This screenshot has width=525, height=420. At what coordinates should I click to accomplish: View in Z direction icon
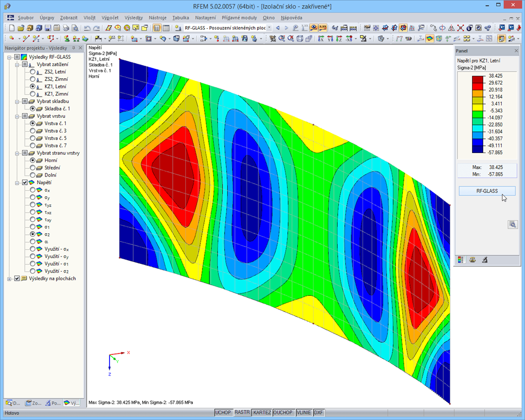pyautogui.click(x=339, y=39)
